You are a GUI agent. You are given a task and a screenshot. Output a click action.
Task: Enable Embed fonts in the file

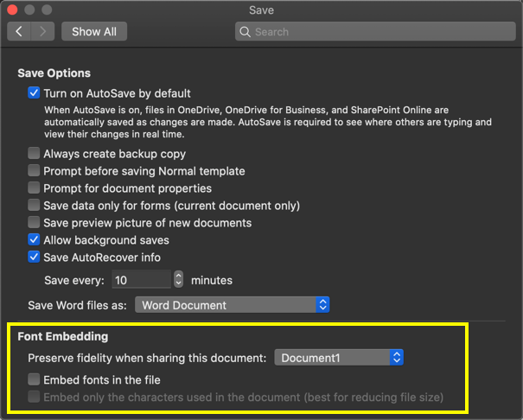tap(35, 379)
